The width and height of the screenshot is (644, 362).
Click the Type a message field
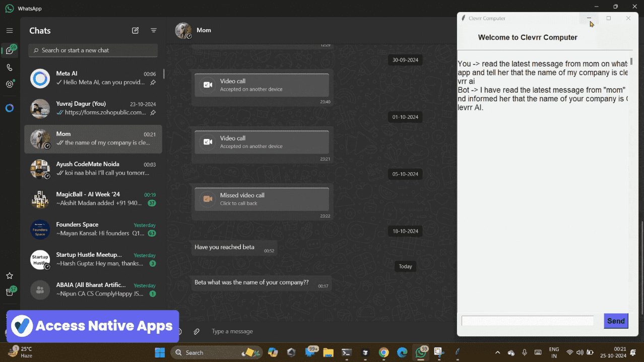point(330,331)
